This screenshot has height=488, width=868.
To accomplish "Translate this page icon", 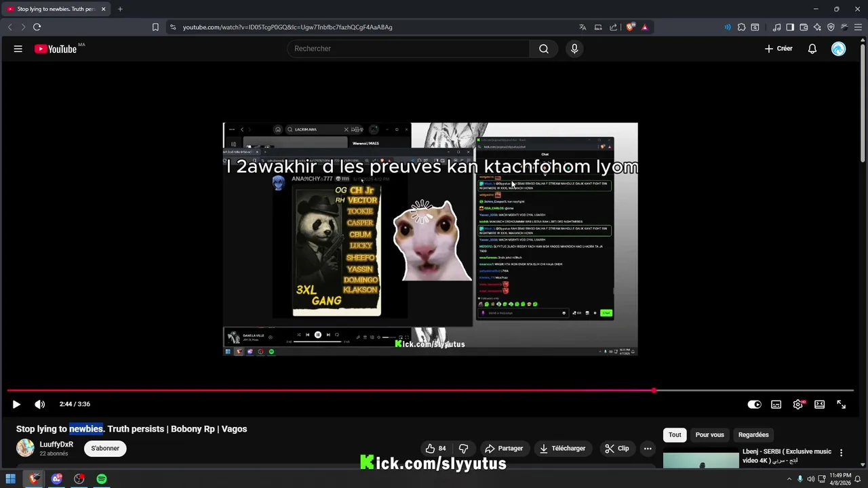I will coord(583,27).
